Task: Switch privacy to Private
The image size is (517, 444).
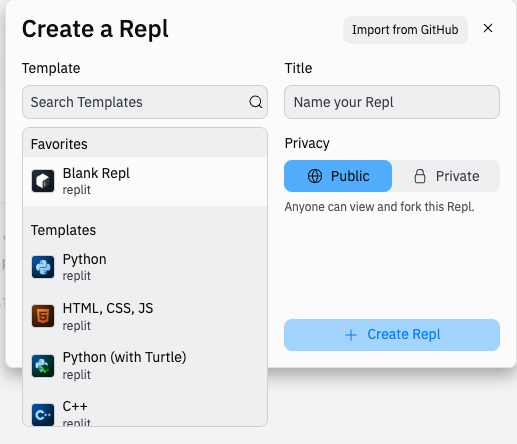Action: click(446, 176)
